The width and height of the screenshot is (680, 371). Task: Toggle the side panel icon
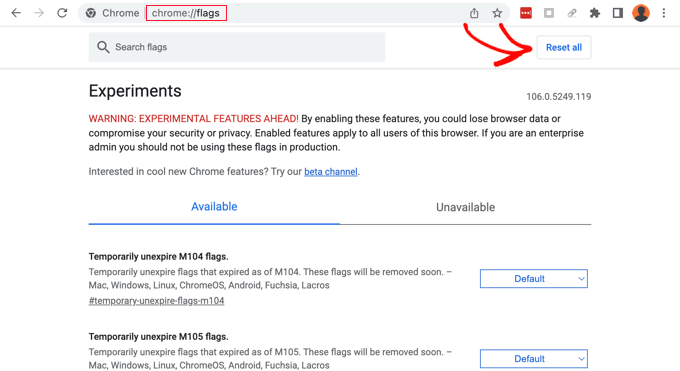click(618, 13)
